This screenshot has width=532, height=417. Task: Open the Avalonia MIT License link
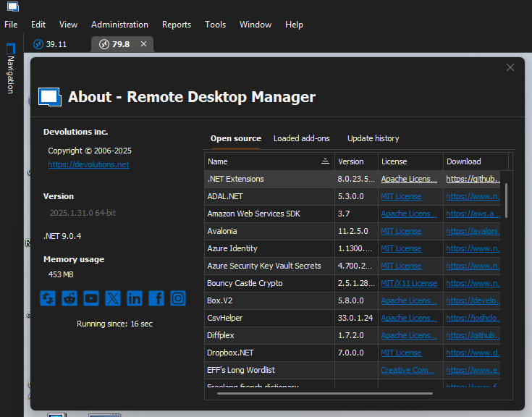click(401, 231)
